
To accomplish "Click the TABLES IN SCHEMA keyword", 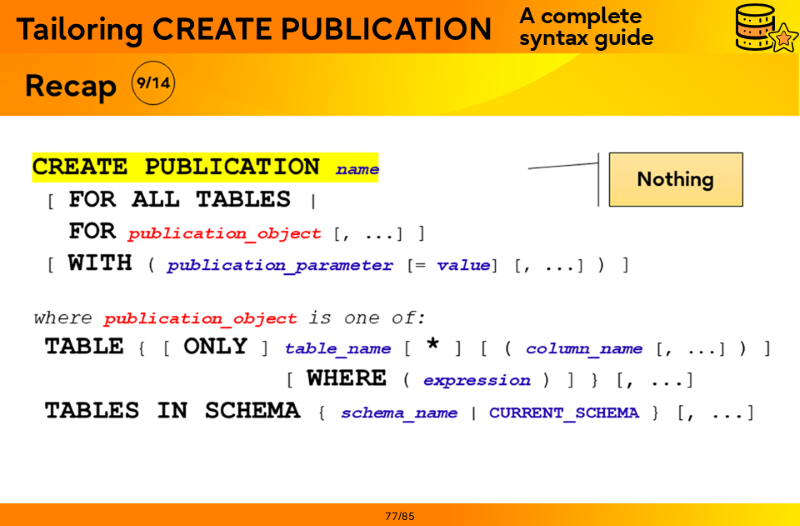I will coord(172,411).
